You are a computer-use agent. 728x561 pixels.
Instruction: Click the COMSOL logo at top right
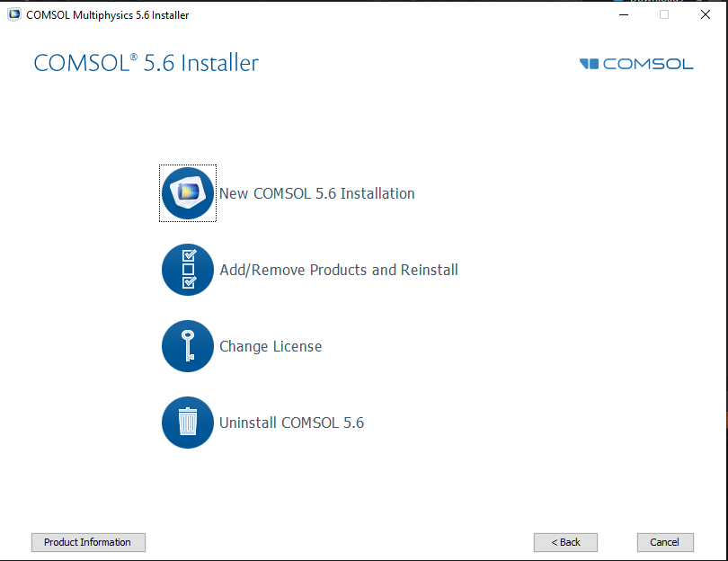(x=636, y=64)
